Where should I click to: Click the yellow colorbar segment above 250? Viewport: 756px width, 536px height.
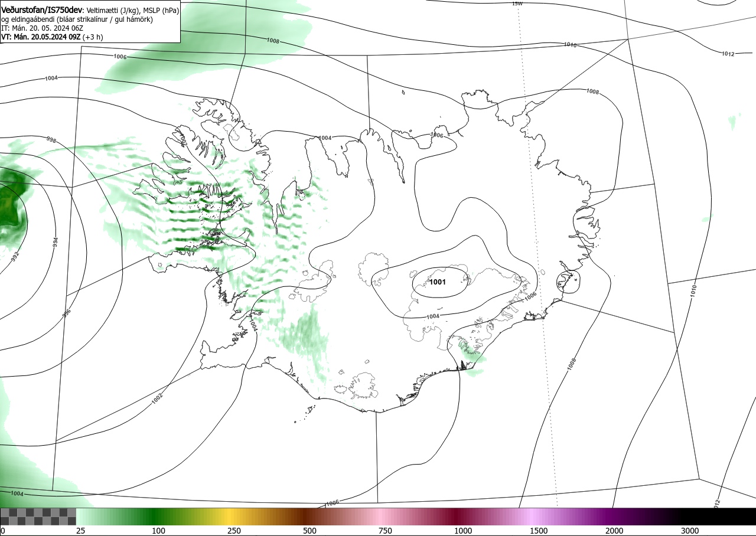[x=230, y=517]
